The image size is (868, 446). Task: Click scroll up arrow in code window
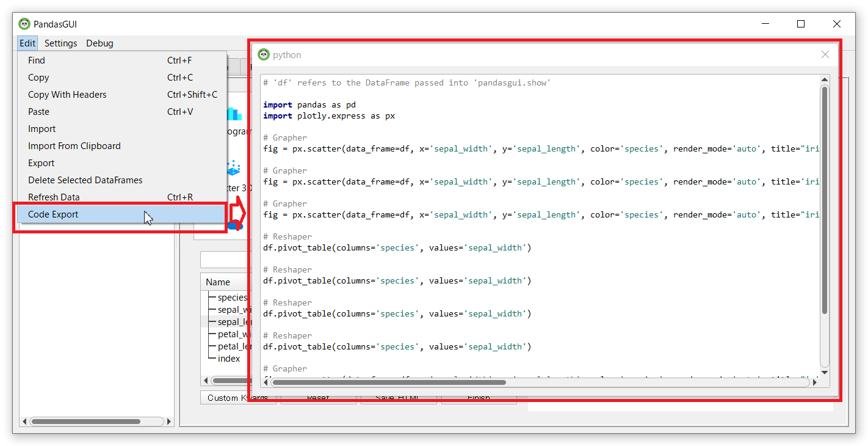825,80
